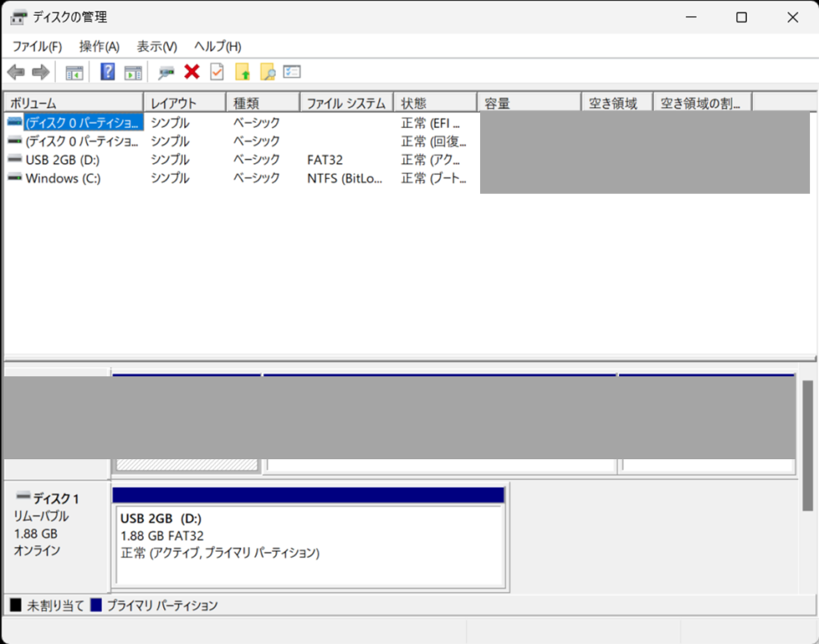
Task: Toggle the console tree pane icon
Action: pos(74,73)
